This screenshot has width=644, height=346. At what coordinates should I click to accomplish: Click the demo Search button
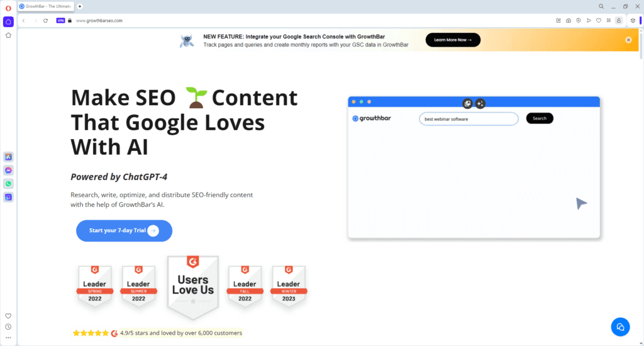coord(539,118)
